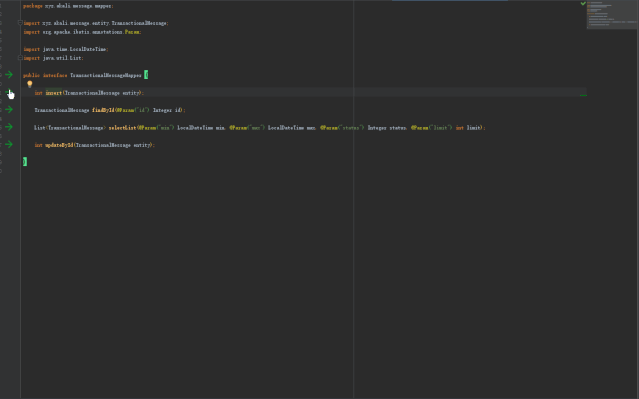
Task: Click the gutter arrow next to findById
Action: click(9, 110)
